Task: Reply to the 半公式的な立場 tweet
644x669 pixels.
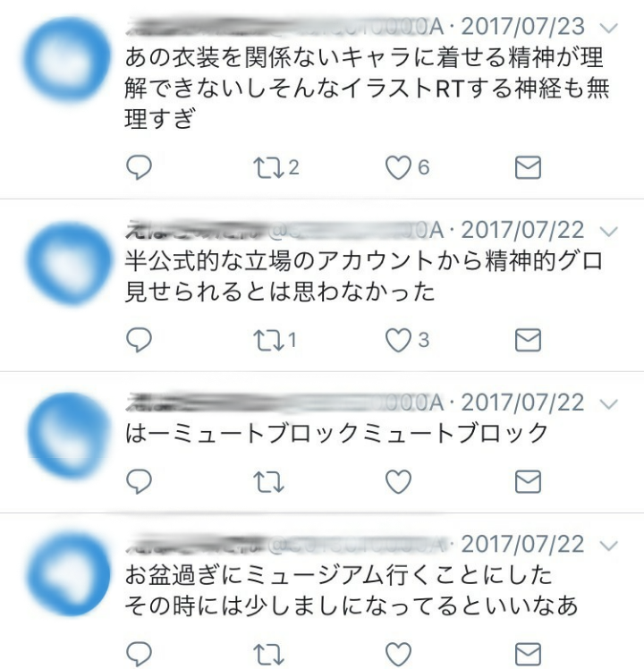Action: click(x=140, y=340)
